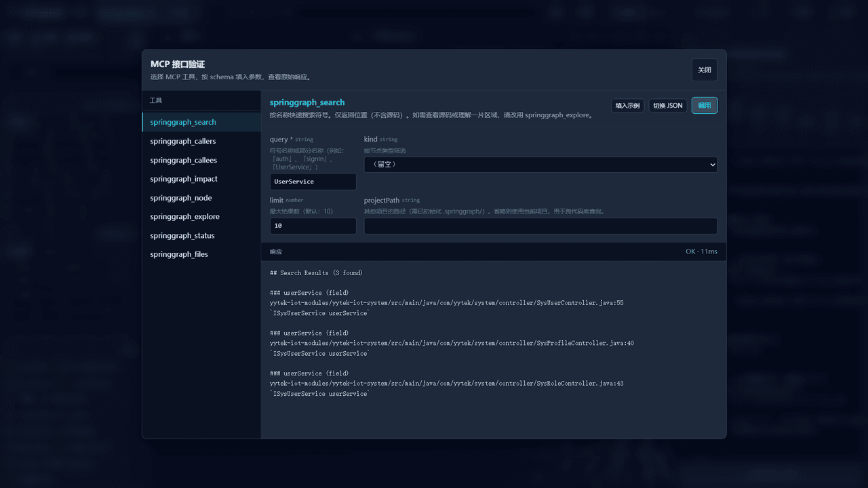
Task: Focus the limit number field
Action: pyautogui.click(x=313, y=226)
